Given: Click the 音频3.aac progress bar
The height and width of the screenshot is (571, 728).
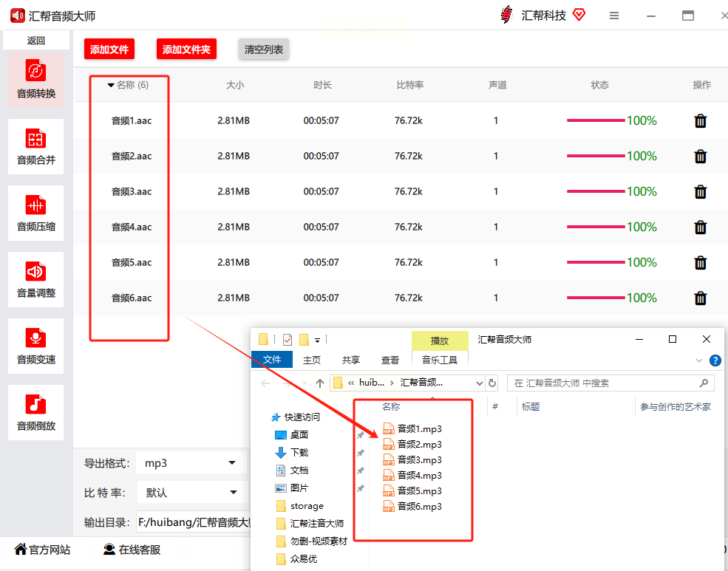Looking at the screenshot, I should pos(596,191).
